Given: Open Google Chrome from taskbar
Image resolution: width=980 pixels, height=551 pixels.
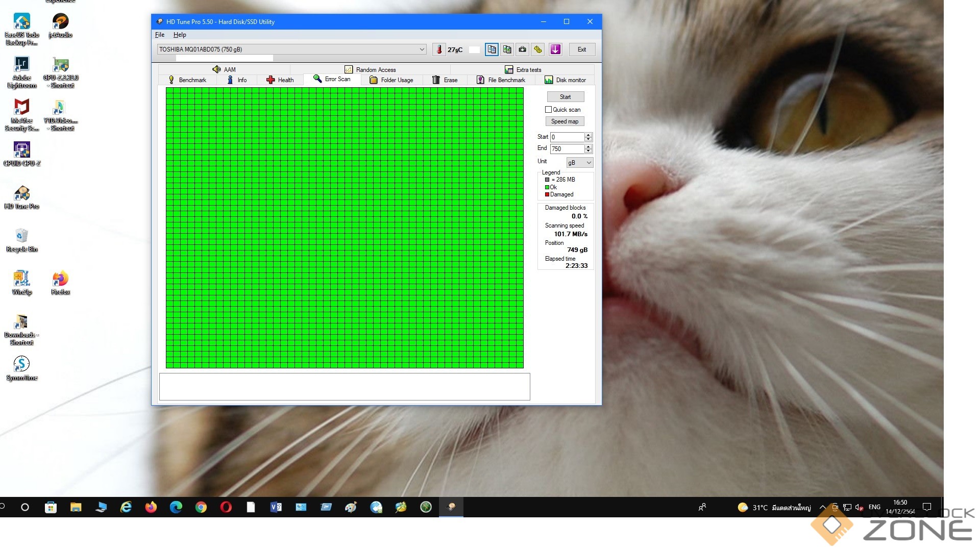Looking at the screenshot, I should (201, 507).
